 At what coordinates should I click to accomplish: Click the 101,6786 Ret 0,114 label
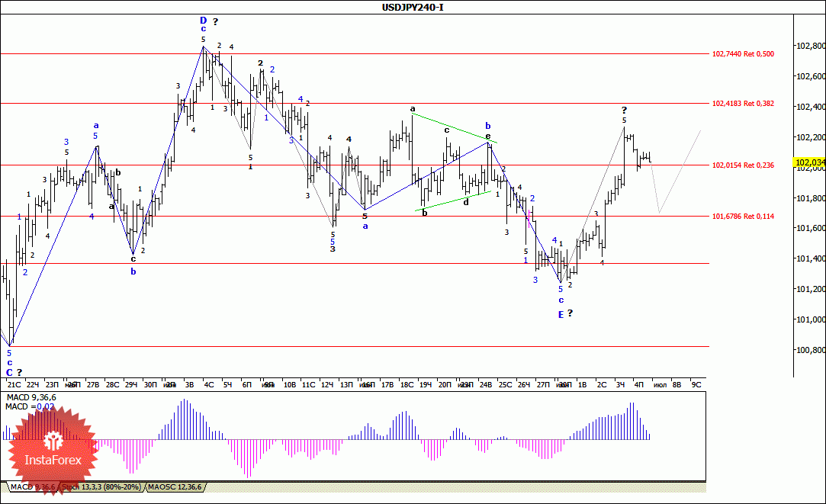pos(743,216)
